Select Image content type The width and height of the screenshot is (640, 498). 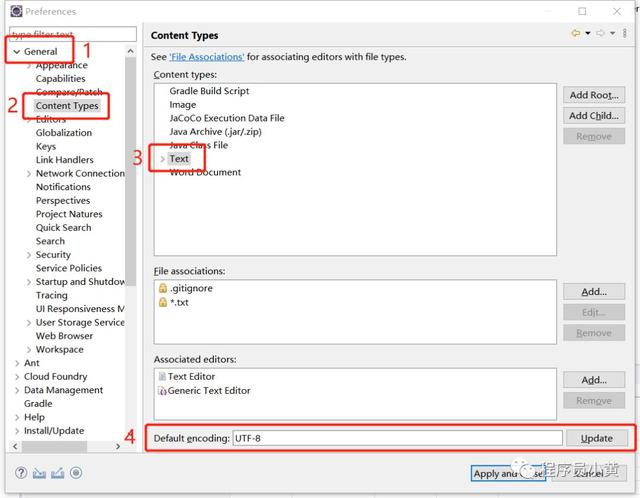point(182,105)
